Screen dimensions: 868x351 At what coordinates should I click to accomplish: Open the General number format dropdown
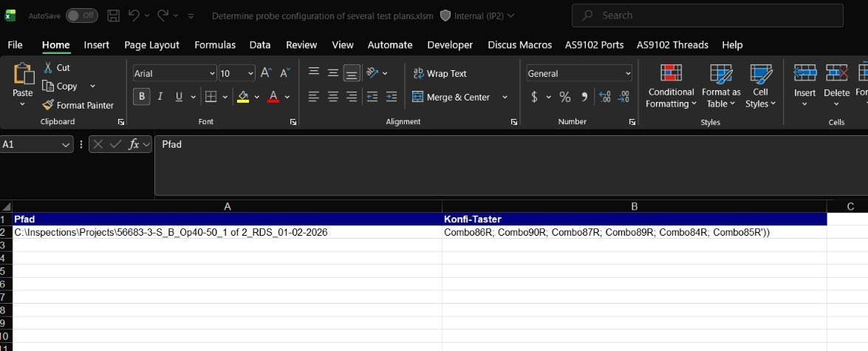[x=628, y=73]
